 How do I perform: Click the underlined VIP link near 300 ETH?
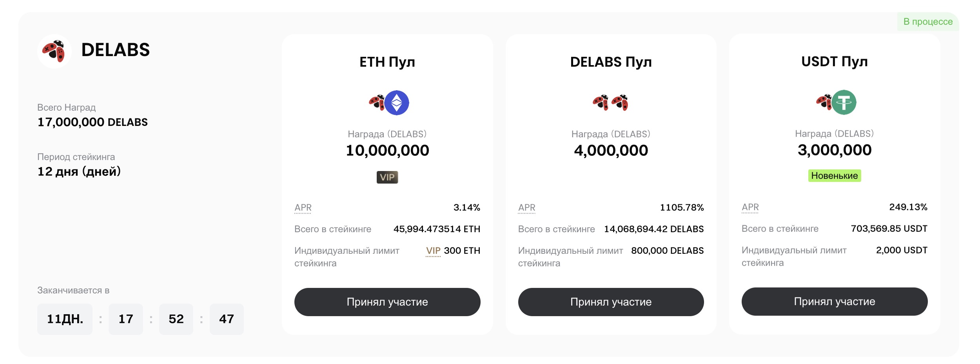[433, 251]
